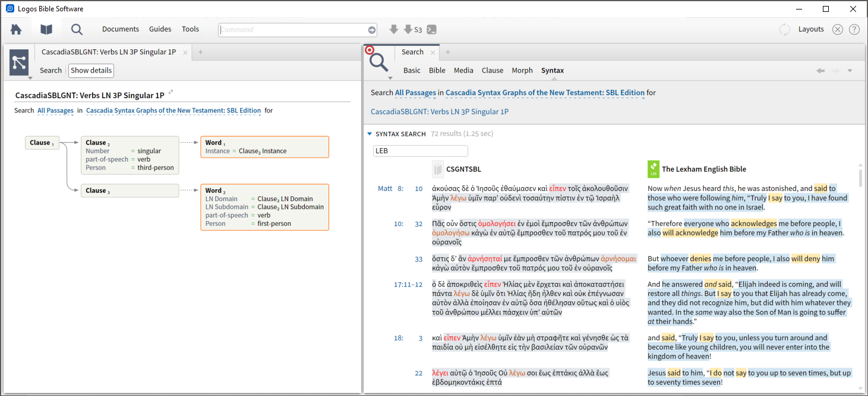Click the CSGNTSBL resource book icon

pyautogui.click(x=438, y=168)
